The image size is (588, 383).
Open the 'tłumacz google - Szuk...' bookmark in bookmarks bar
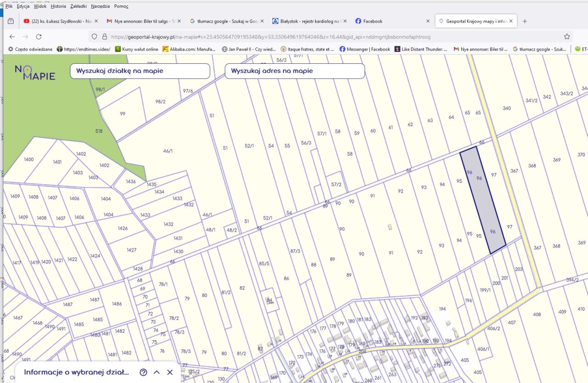point(540,49)
